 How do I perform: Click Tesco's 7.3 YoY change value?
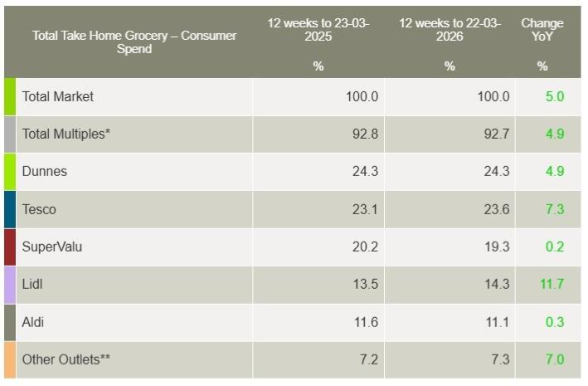click(x=554, y=209)
